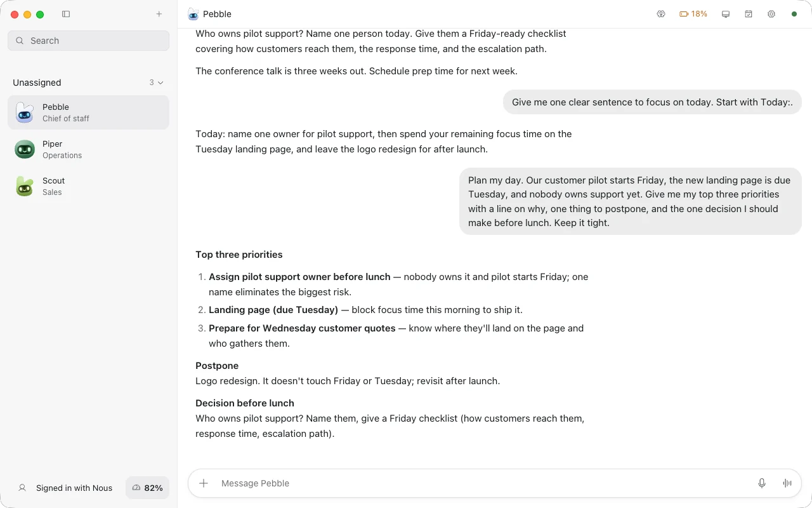Toggle the sidebar panel icon
The image size is (812, 508).
tap(66, 14)
